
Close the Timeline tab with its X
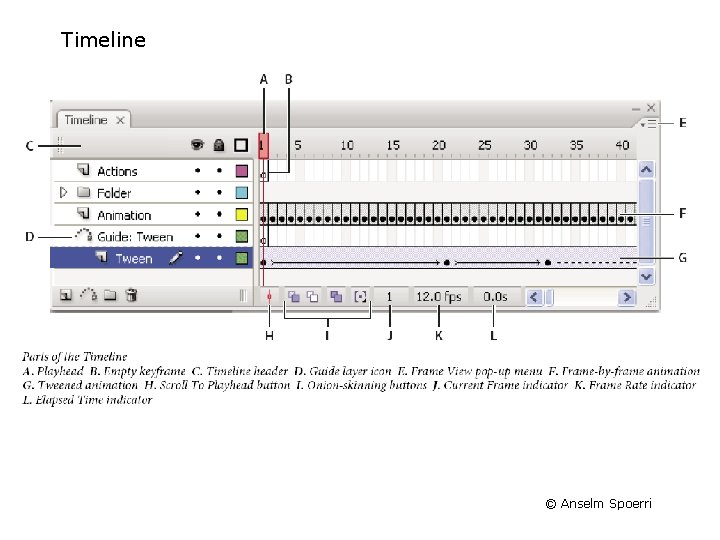120,120
